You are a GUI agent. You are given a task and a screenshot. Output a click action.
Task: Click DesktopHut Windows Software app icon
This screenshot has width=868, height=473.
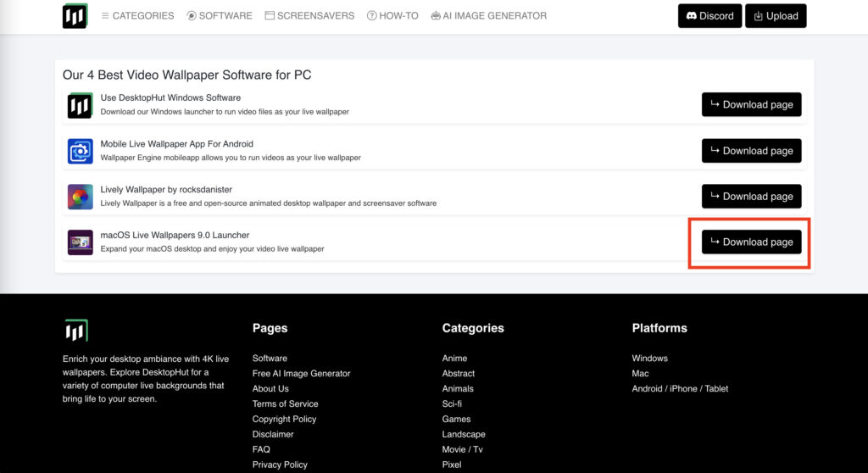[x=81, y=105]
